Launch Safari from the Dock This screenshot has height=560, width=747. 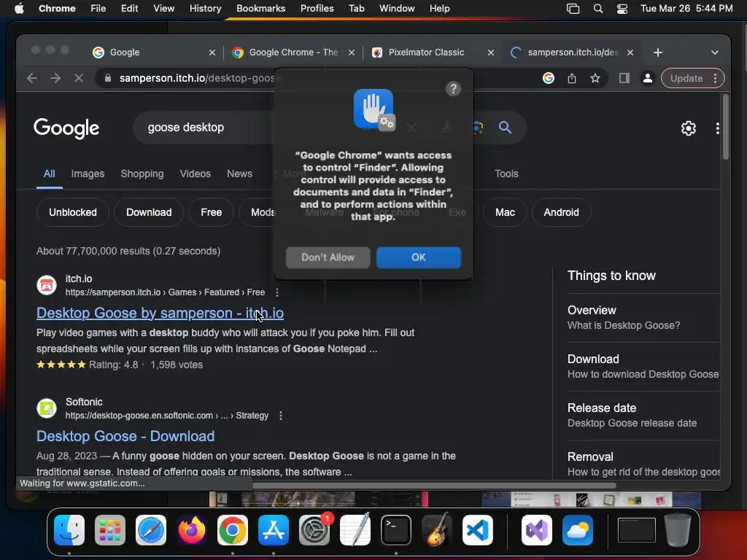point(151,530)
